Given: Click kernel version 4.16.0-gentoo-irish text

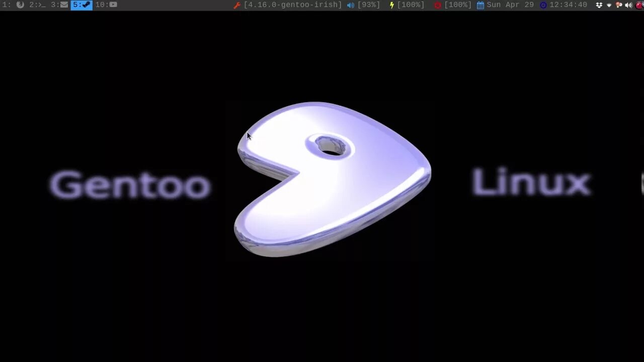Looking at the screenshot, I should [x=293, y=5].
